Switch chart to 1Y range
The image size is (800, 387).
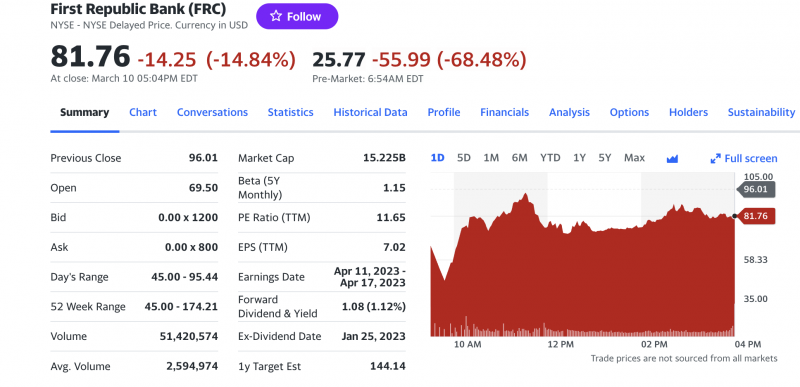click(579, 158)
